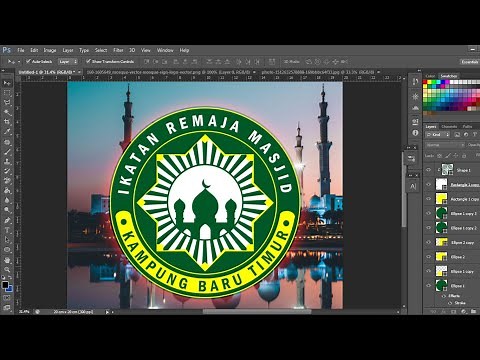The height and width of the screenshot is (360, 480).
Task: Select the Pen tool
Action: point(7,220)
